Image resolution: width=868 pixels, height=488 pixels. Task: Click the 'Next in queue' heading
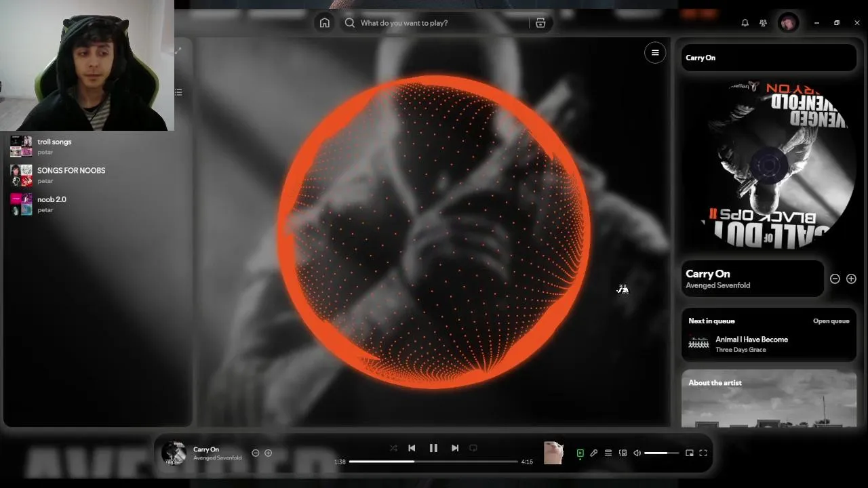point(711,321)
